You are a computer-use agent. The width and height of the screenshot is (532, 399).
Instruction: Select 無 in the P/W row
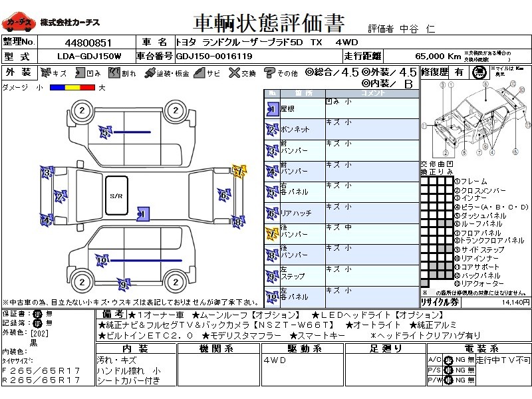point(471,380)
